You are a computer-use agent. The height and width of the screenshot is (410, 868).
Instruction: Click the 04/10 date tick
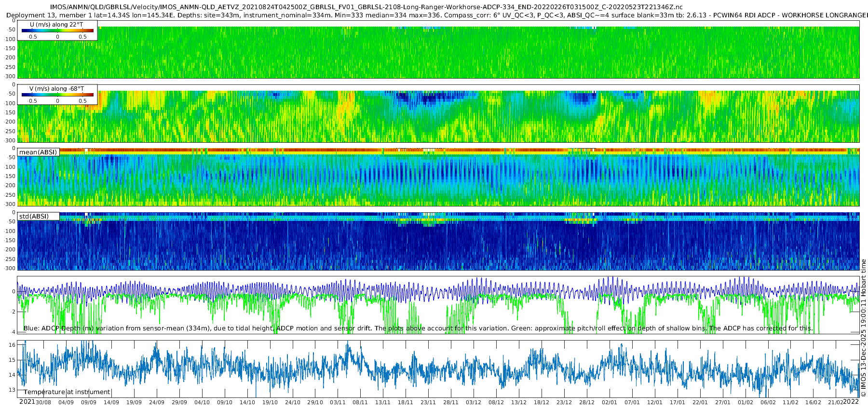tap(202, 402)
